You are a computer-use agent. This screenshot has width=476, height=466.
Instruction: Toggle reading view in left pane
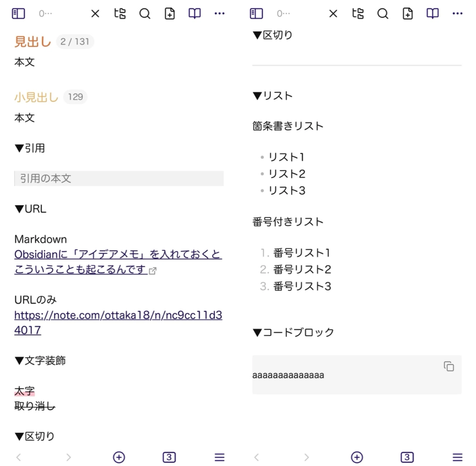pos(195,13)
